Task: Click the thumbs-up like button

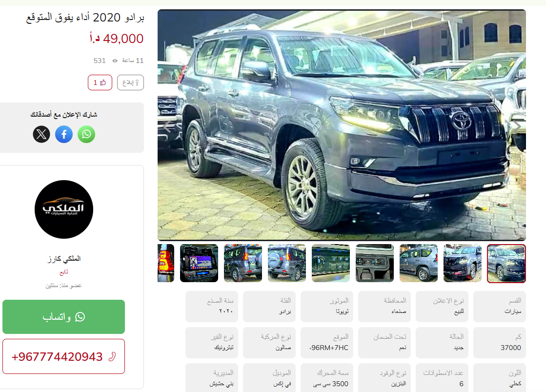Action: click(100, 83)
